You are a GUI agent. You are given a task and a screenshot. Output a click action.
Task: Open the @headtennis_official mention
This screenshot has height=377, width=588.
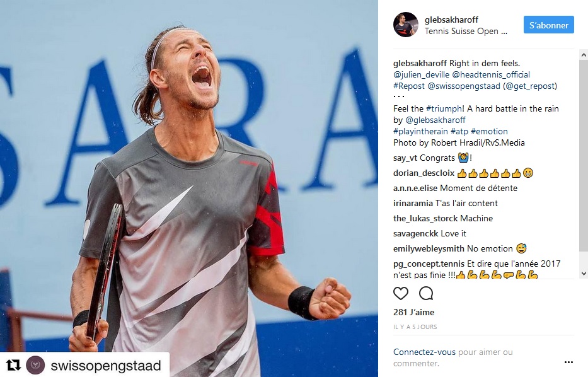tap(491, 74)
